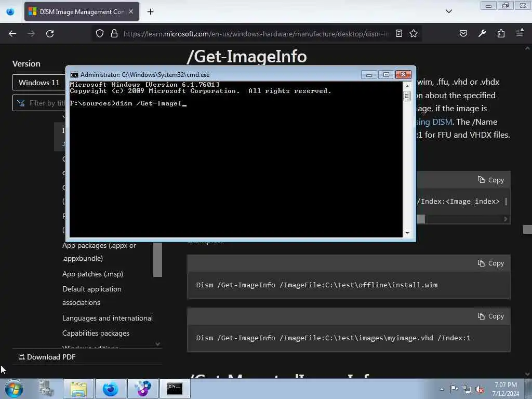This screenshot has height=399, width=532.
Task: Reload the page with the refresh icon
Action: click(x=50, y=34)
